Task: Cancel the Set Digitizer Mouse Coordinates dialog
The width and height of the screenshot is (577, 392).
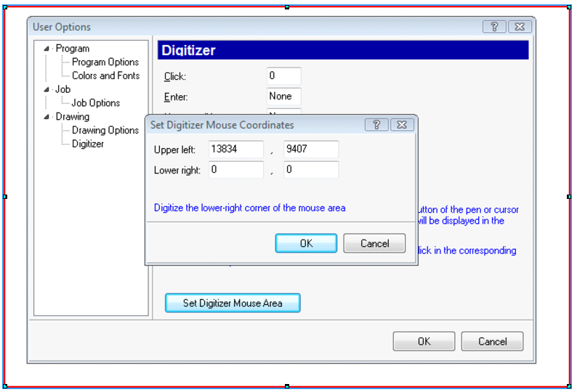Action: 374,243
